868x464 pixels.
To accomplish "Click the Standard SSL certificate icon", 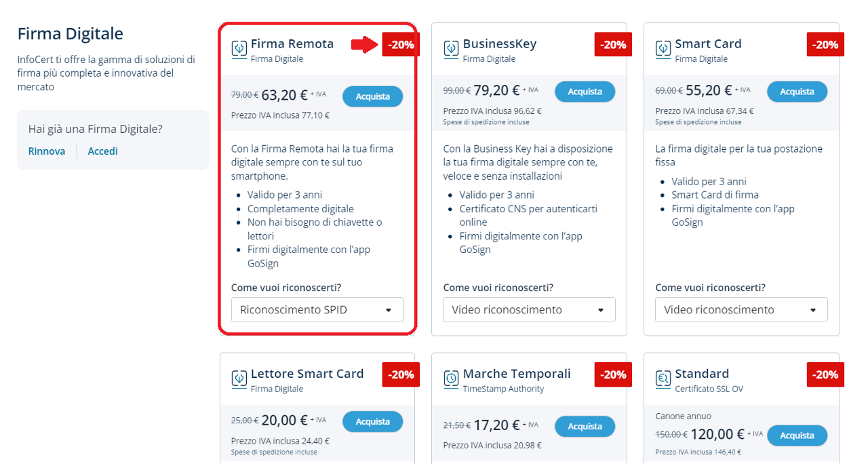I will [663, 378].
